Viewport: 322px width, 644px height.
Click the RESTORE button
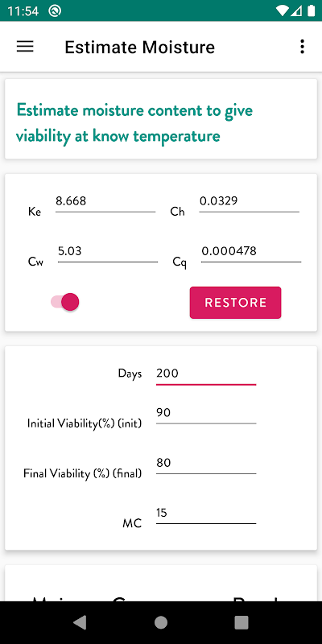235,303
